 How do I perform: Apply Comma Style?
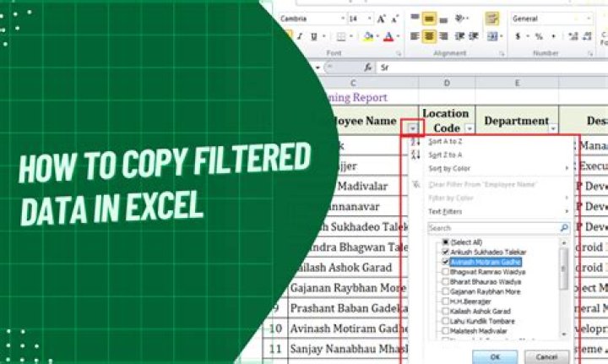tap(554, 36)
